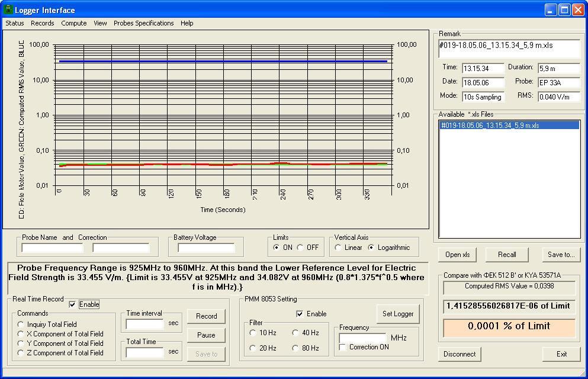Open the Status menu
Image resolution: width=588 pixels, height=379 pixels.
15,23
